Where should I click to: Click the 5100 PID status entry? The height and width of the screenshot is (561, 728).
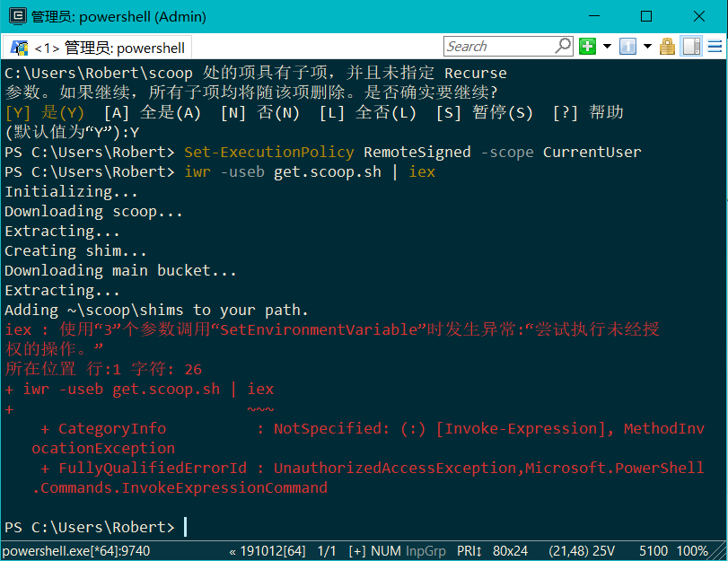[x=653, y=551]
